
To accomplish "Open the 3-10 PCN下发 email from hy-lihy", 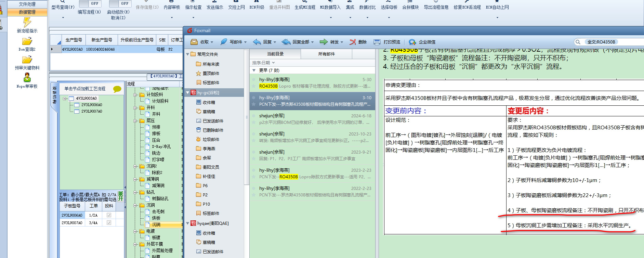I will [312, 101].
